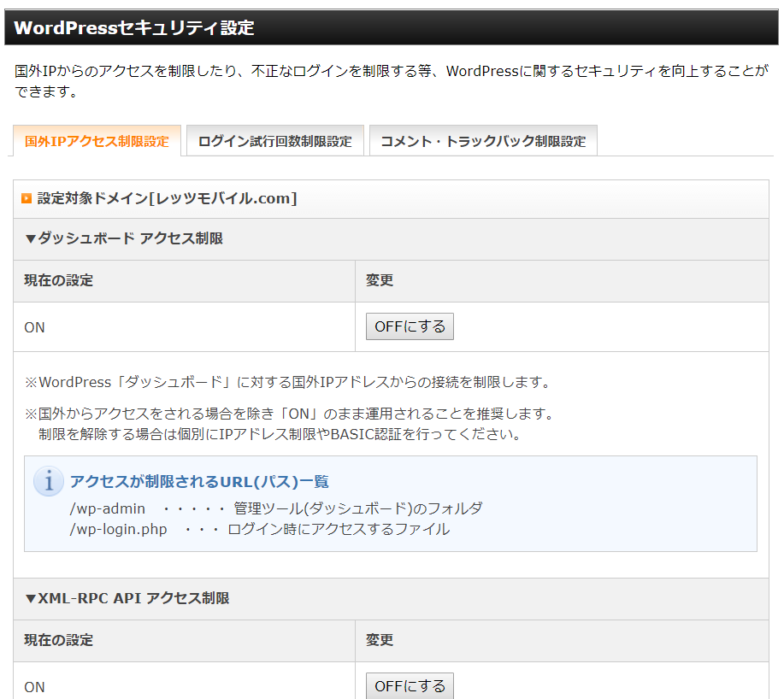Image resolution: width=784 pixels, height=699 pixels.
Task: Click ログイン時にアクセスするファイル description
Action: (x=339, y=529)
